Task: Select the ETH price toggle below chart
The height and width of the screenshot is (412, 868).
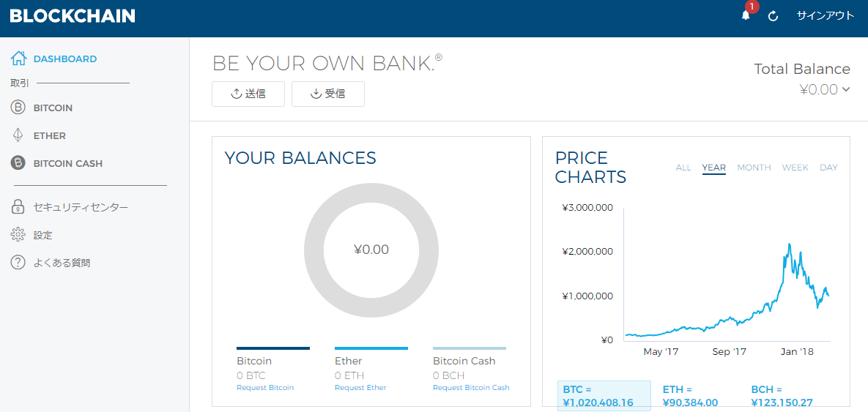Action: 690,396
